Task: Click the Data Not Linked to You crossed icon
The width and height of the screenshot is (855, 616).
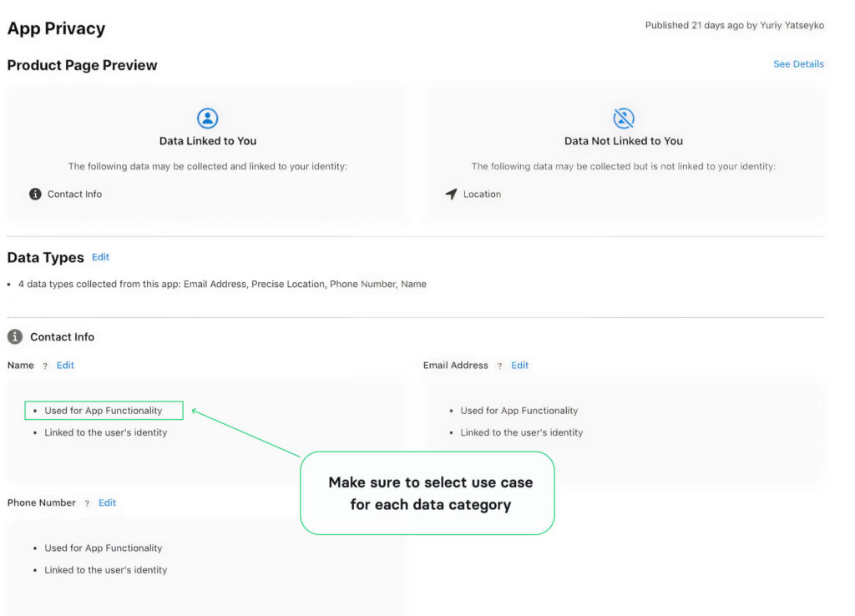Action: [623, 118]
